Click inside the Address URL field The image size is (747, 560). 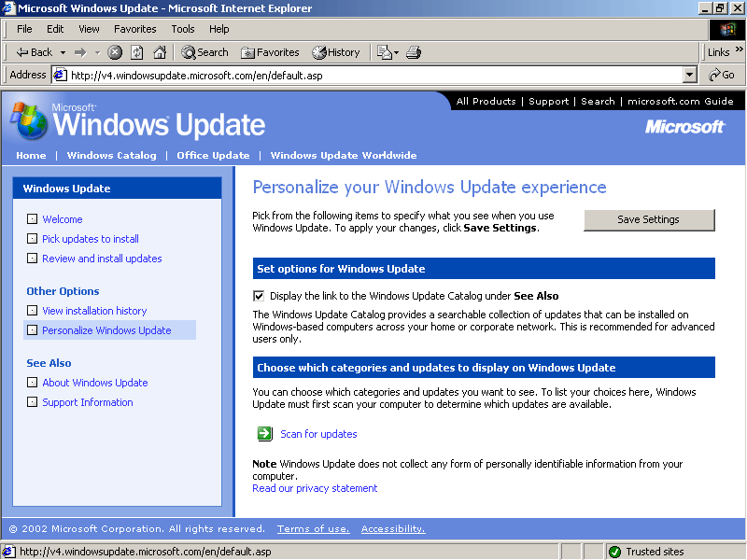coord(373,75)
